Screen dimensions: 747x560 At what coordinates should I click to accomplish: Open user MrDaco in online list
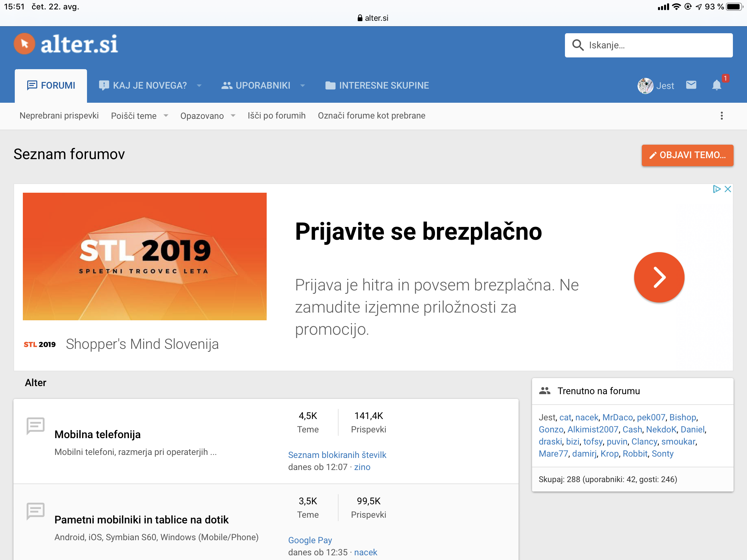617,418
